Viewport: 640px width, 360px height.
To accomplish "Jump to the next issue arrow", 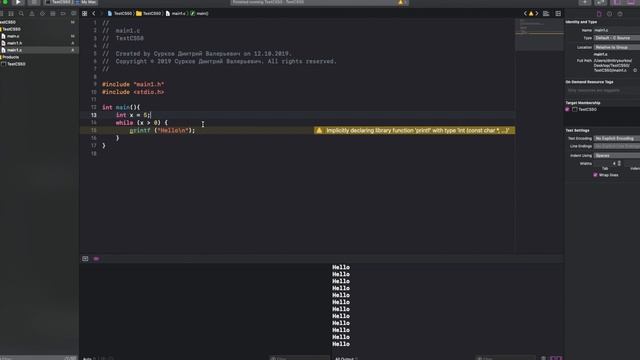I will pyautogui.click(x=537, y=13).
